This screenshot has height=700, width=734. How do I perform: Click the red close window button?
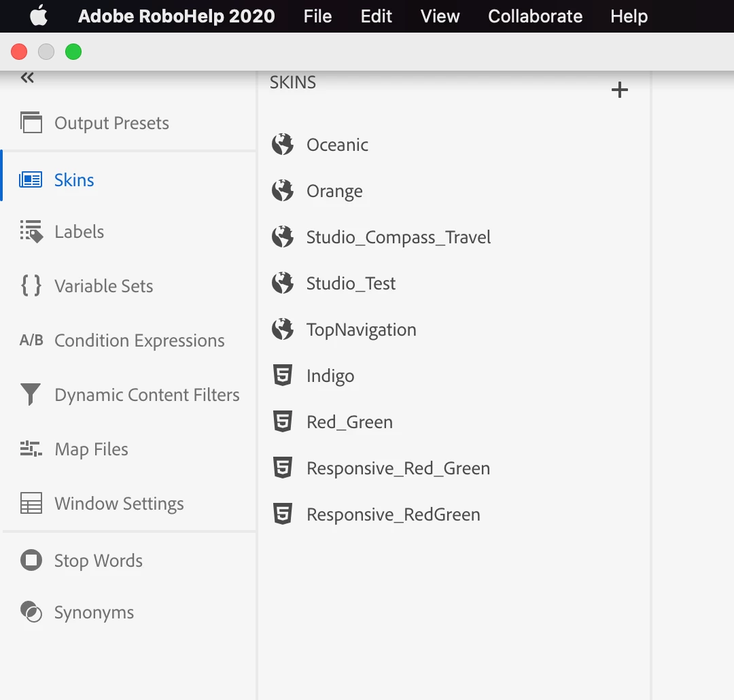click(x=19, y=52)
